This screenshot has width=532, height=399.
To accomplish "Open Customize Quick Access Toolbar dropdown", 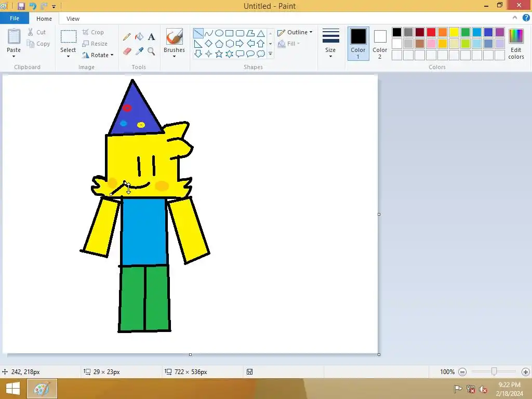I will 54,6.
